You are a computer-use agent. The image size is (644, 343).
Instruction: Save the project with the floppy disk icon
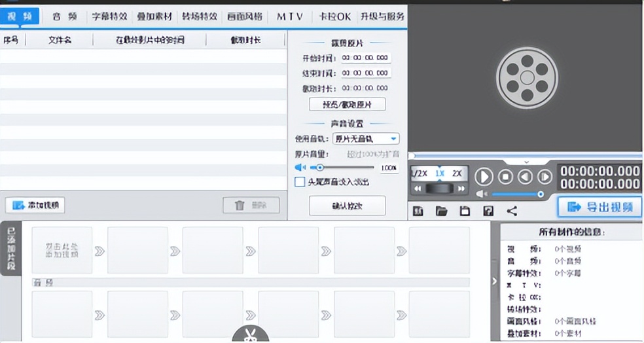pos(465,211)
